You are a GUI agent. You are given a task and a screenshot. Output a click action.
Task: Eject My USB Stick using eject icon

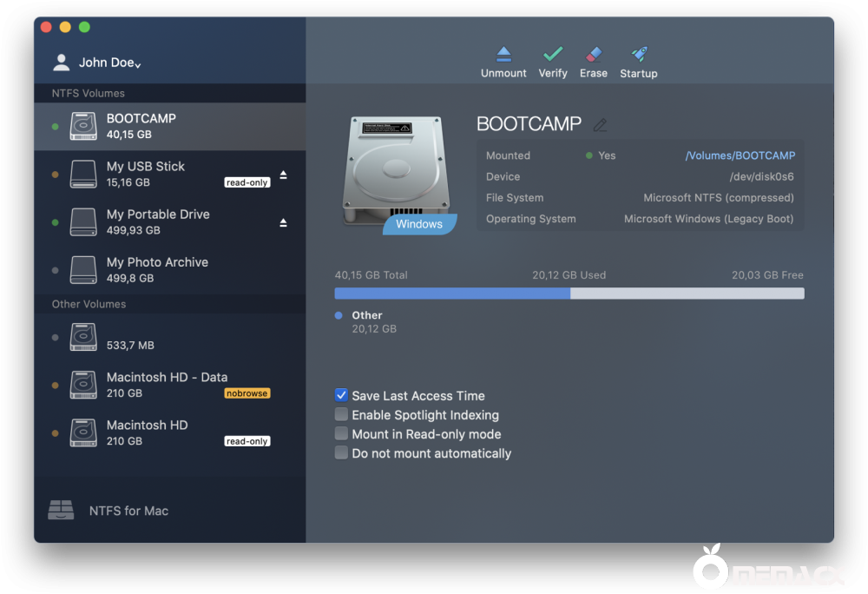(283, 175)
